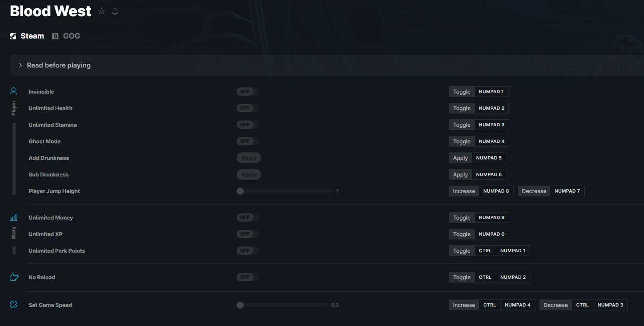Click the Set Game Speed slider handle

click(240, 305)
